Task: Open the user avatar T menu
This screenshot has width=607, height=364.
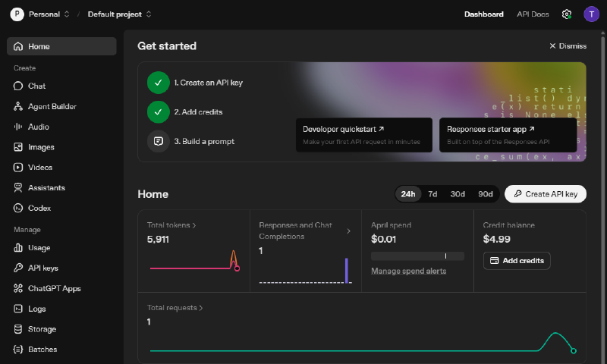Action: tap(591, 14)
